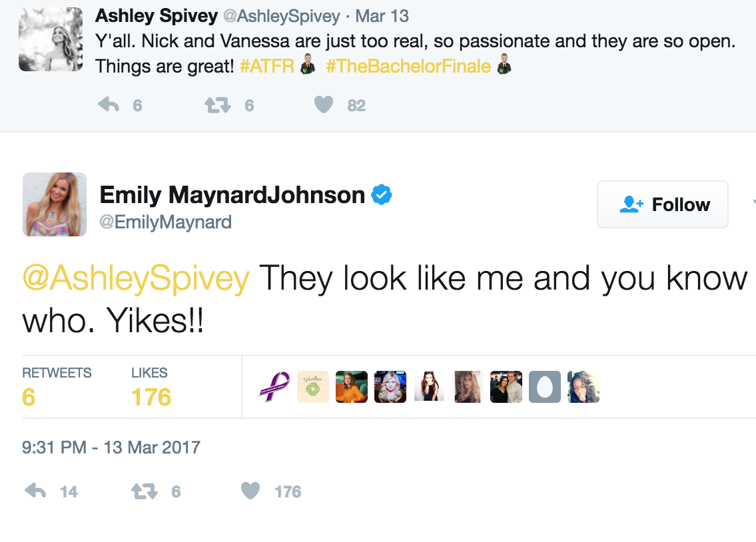Open Ashley Spivey's profile photo
This screenshot has height=542, width=756.
coord(50,39)
